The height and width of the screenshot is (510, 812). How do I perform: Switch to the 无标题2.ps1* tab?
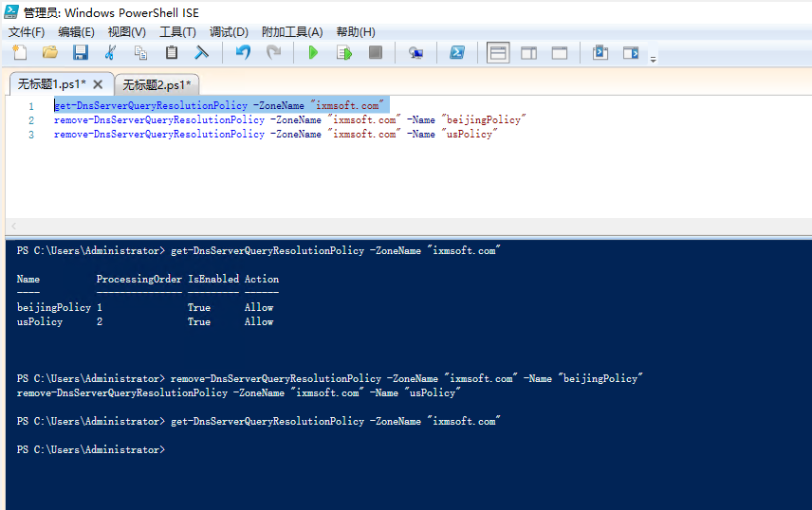click(157, 84)
